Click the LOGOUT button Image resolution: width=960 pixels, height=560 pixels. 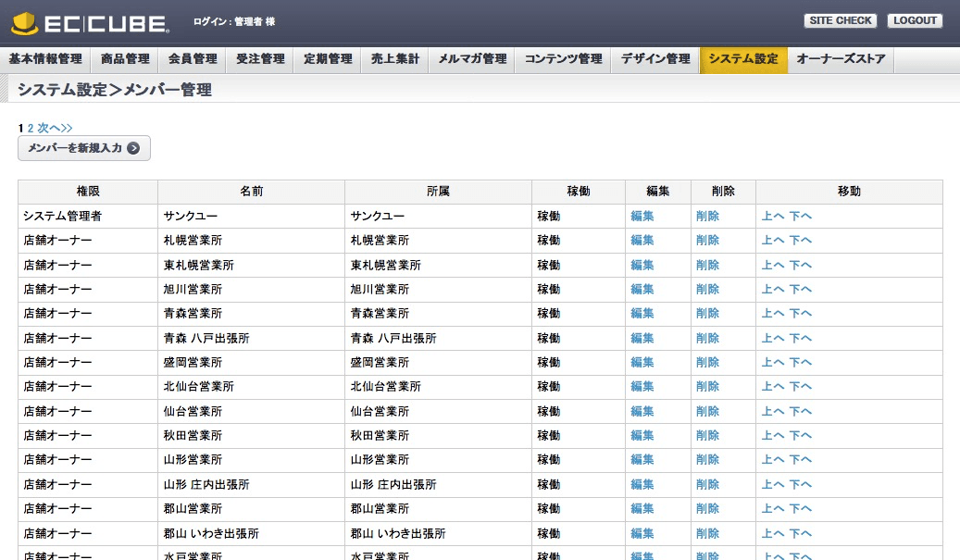pos(914,20)
